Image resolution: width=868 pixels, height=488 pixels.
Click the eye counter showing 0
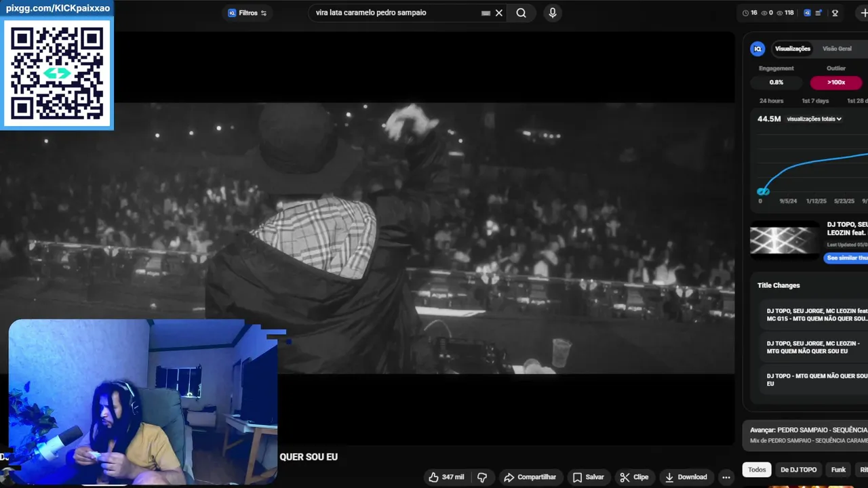767,13
